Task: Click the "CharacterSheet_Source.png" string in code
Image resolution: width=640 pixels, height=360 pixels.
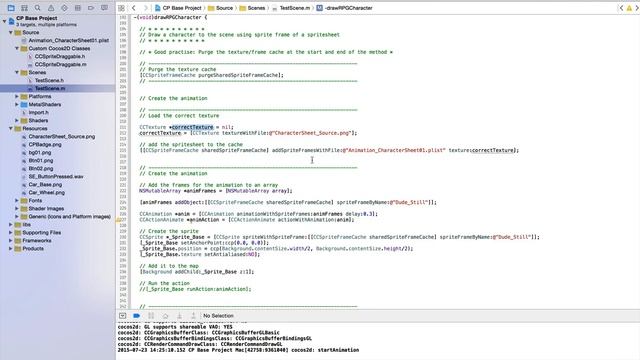Action: pos(312,133)
